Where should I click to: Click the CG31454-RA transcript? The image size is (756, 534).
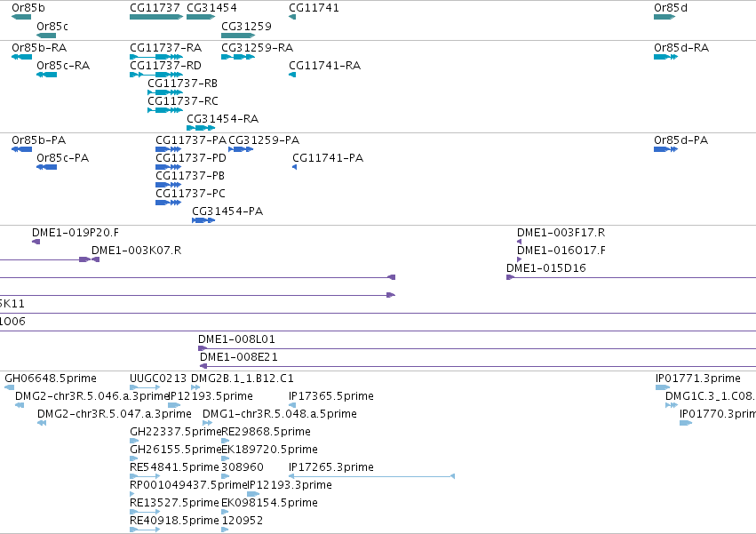click(x=201, y=128)
